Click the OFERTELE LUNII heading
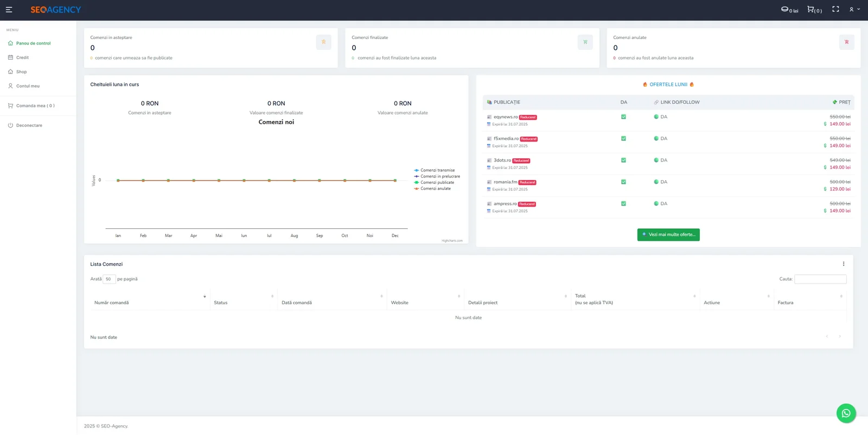868x435 pixels. pos(668,85)
